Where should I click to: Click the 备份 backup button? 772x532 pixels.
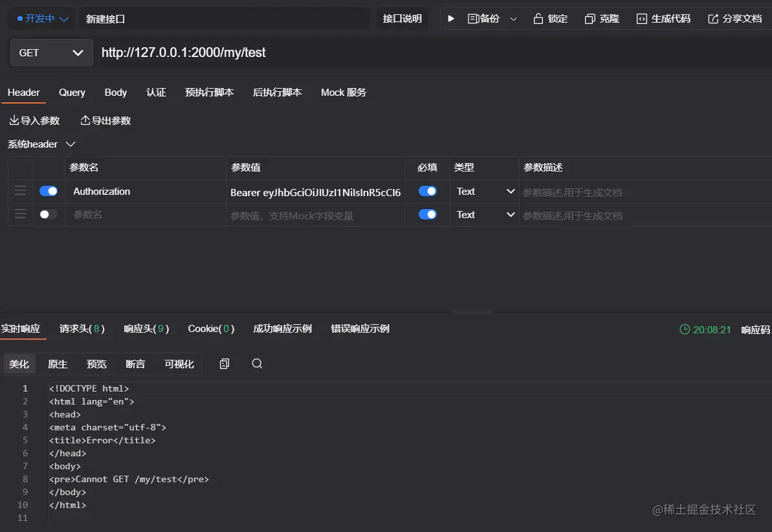pos(483,19)
